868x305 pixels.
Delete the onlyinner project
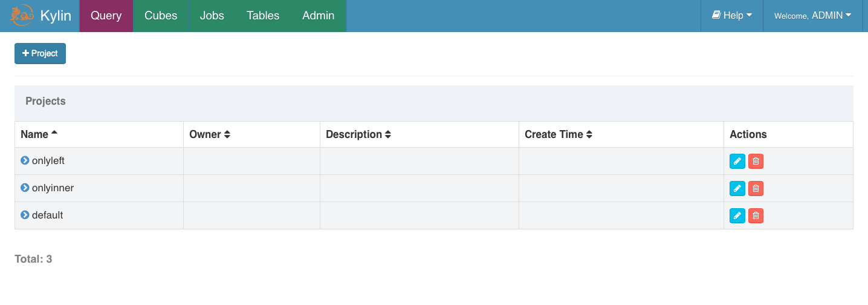(756, 188)
